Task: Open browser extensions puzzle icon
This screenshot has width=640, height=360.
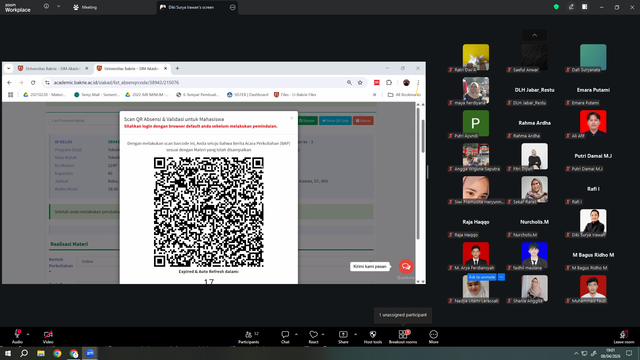Action: (389, 82)
